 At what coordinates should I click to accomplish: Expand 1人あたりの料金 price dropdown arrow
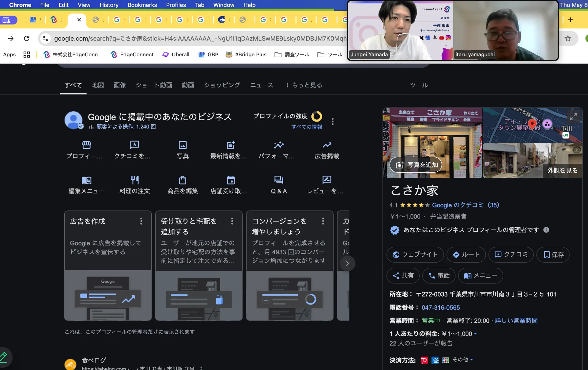click(x=476, y=334)
